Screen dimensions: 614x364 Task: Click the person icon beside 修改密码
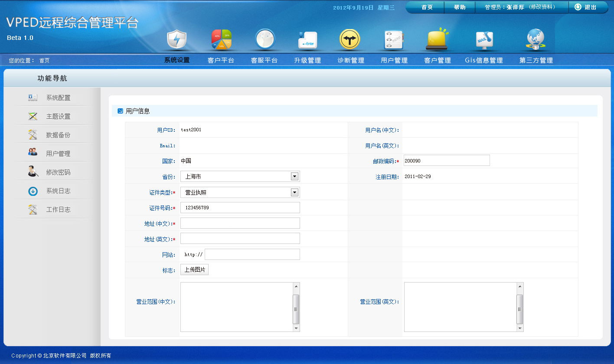pos(33,172)
